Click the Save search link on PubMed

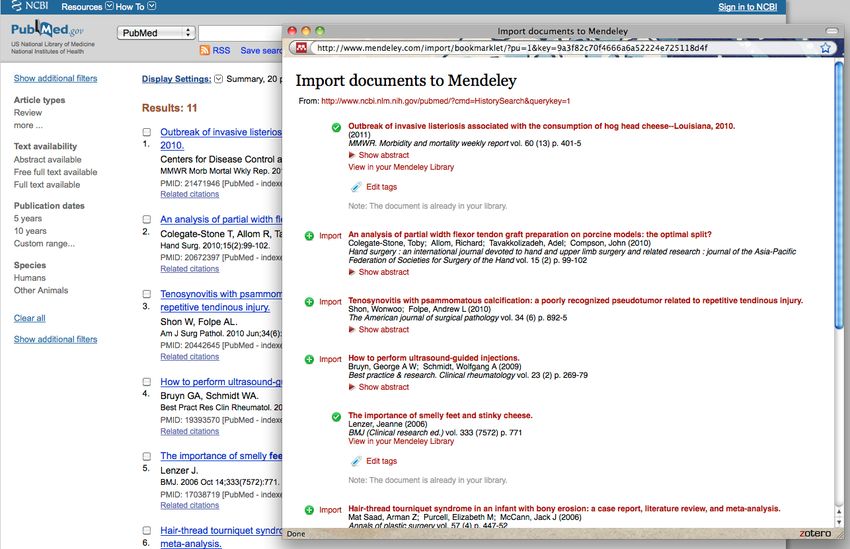click(x=261, y=50)
